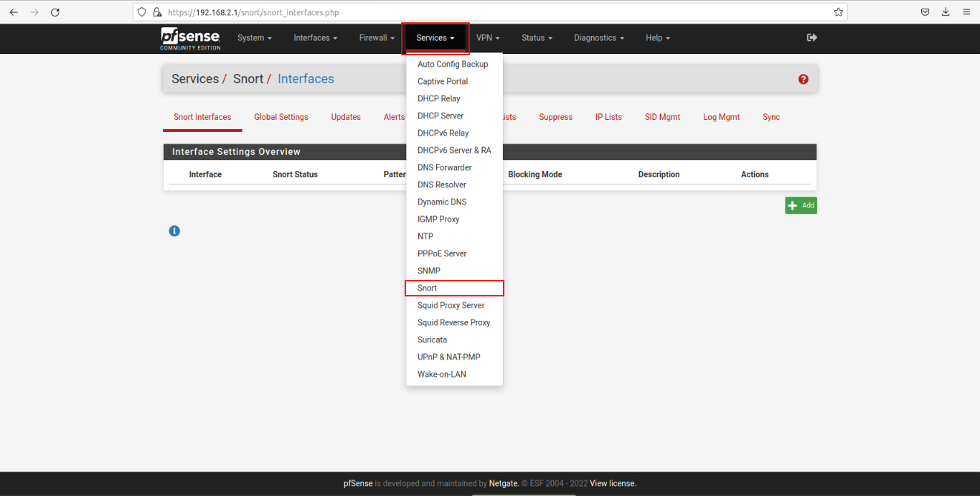Open the View license link

[613, 483]
